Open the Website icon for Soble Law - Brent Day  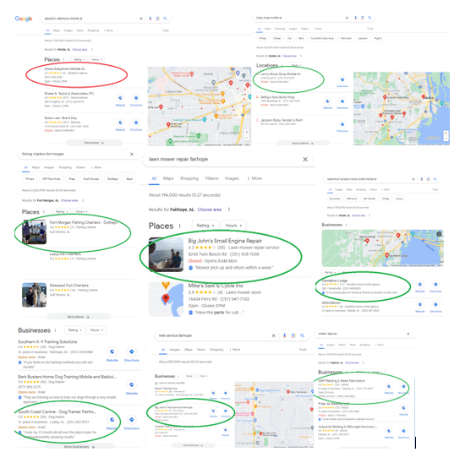(x=121, y=123)
